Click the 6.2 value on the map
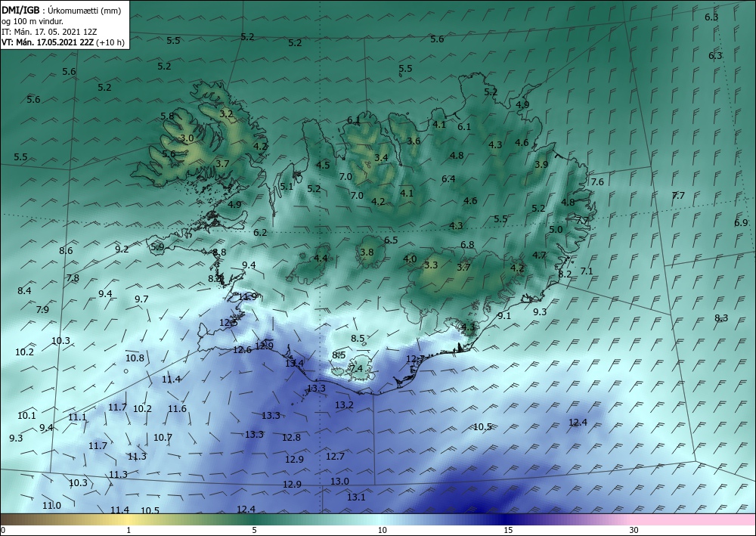This screenshot has width=756, height=536. tap(260, 233)
